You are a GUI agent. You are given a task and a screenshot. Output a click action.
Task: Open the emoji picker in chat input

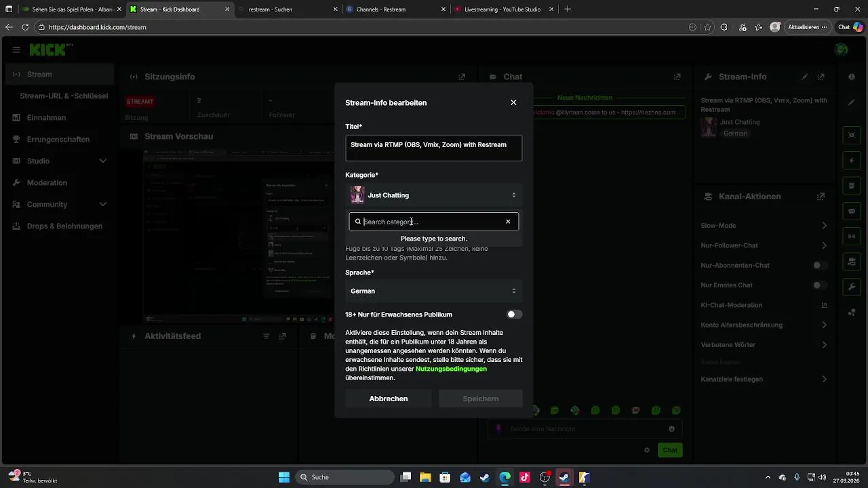(x=672, y=429)
